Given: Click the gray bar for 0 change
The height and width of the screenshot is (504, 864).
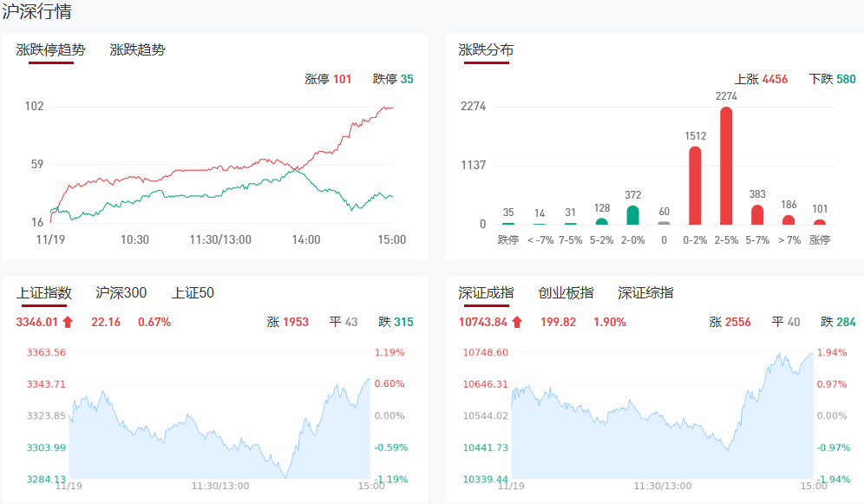Looking at the screenshot, I should pos(664,223).
